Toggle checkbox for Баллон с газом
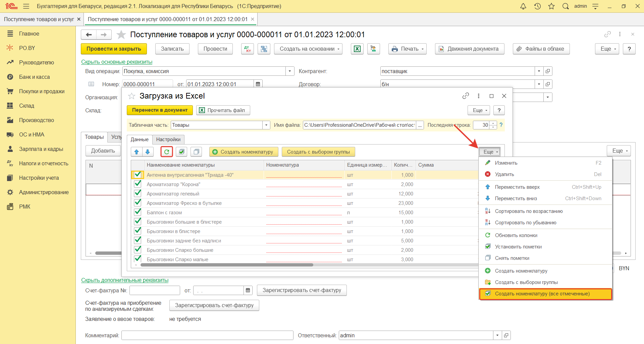This screenshot has height=344, width=644. click(x=138, y=212)
